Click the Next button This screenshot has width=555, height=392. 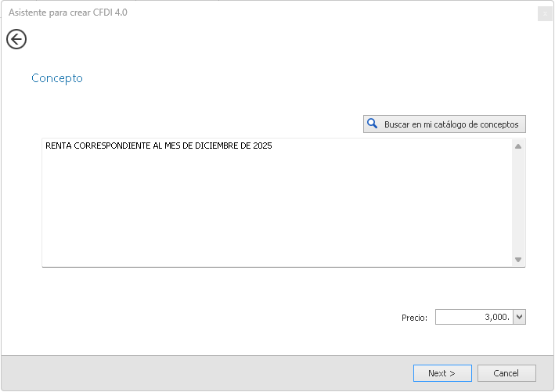[442, 373]
